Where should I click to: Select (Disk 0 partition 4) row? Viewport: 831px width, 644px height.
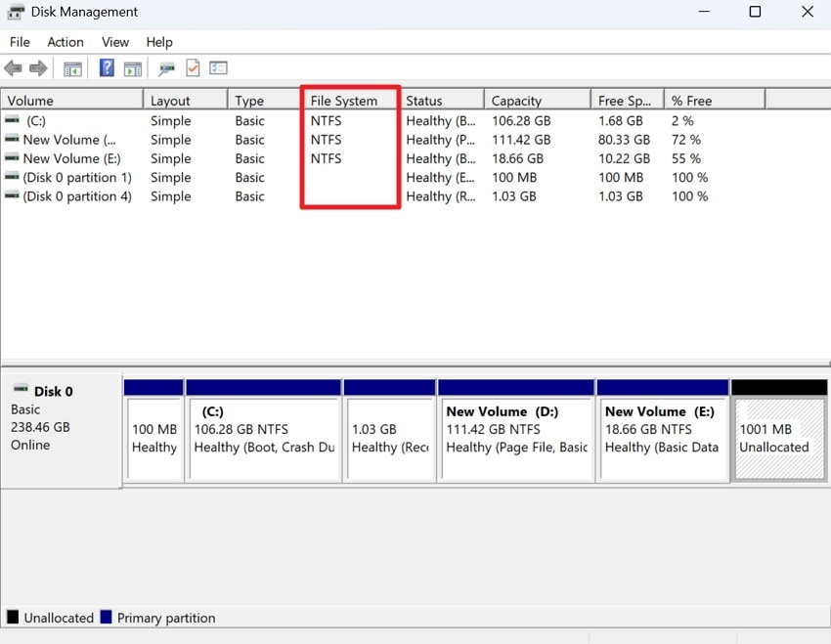tap(382, 196)
